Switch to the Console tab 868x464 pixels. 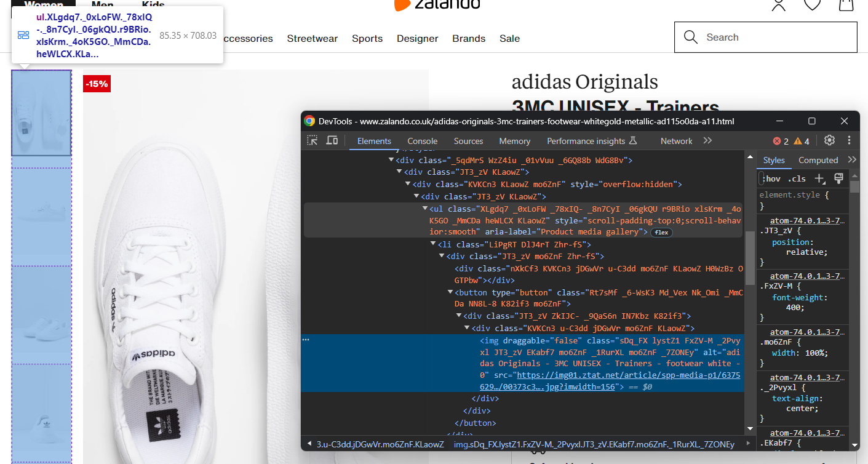pos(422,141)
